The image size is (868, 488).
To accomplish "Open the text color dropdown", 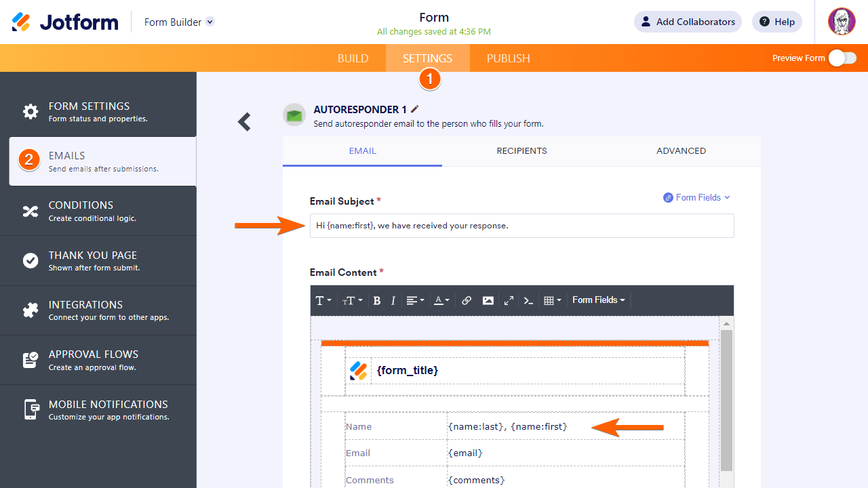I will pos(441,300).
